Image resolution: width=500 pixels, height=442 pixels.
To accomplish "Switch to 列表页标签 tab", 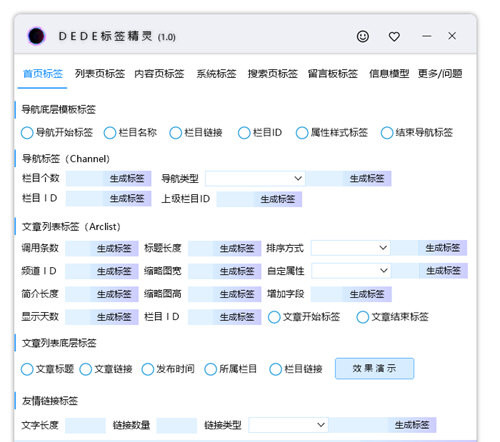I will pyautogui.click(x=100, y=74).
